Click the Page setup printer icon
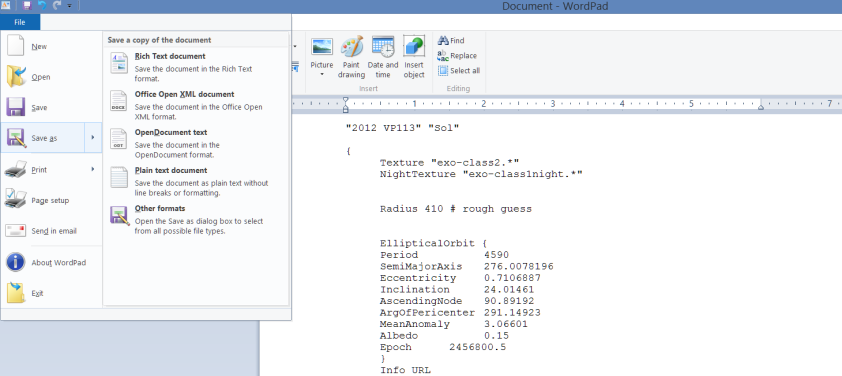Image resolution: width=842 pixels, height=376 pixels. point(16,200)
